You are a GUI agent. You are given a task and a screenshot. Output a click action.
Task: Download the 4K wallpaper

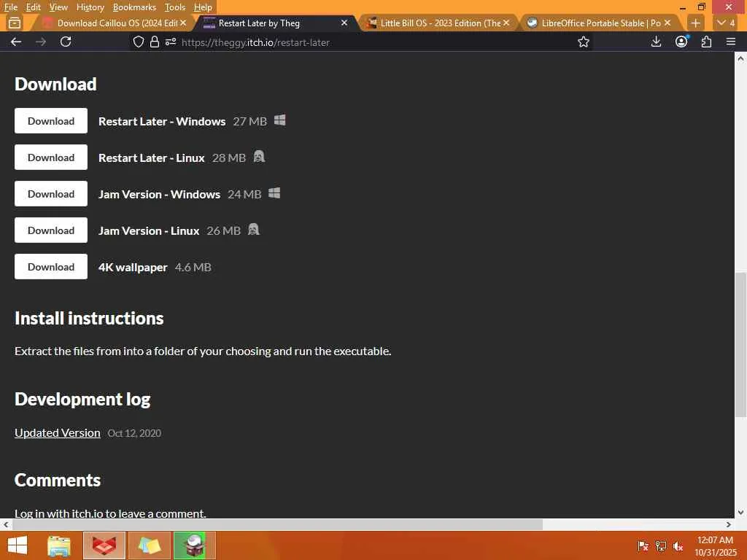[51, 267]
